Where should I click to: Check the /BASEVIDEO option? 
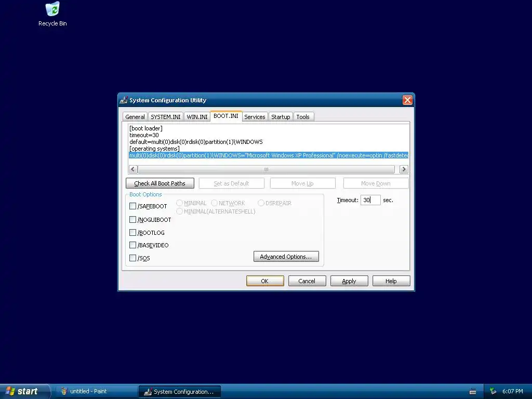(x=132, y=245)
